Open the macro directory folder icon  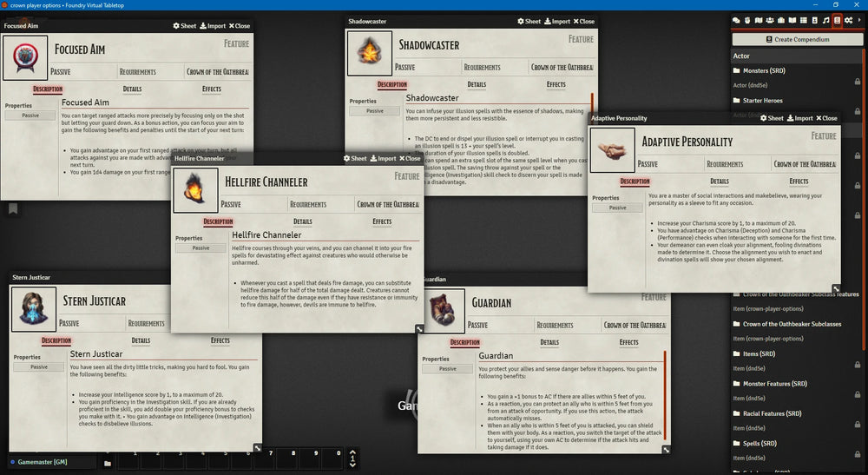tap(108, 464)
